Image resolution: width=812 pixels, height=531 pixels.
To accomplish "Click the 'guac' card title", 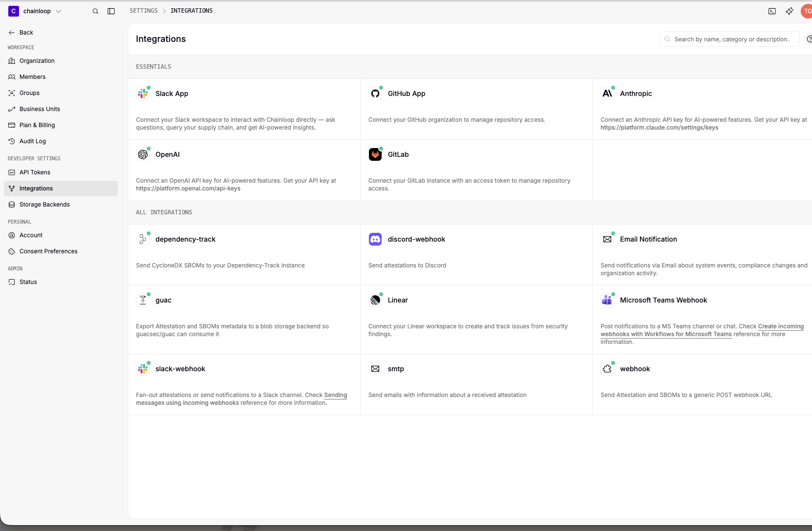I will [x=163, y=300].
